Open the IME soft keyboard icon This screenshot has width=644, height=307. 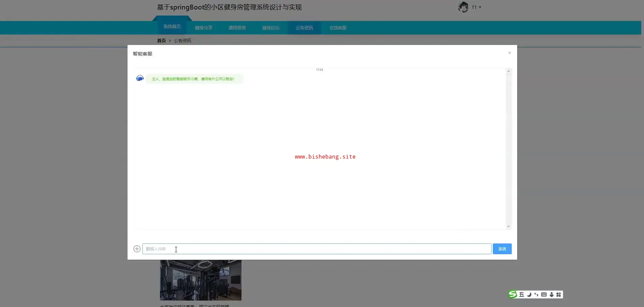pos(544,294)
